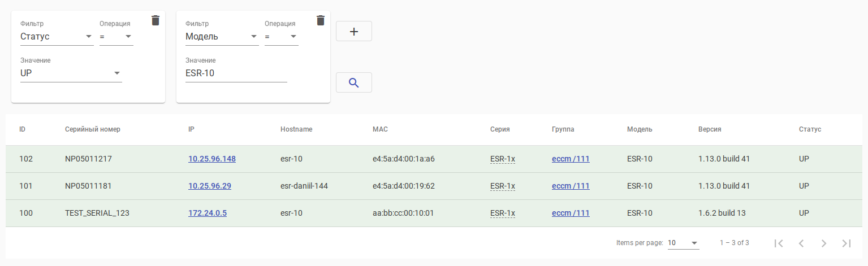Click ESR-1x series in row 102
868x266 pixels.
tap(502, 159)
